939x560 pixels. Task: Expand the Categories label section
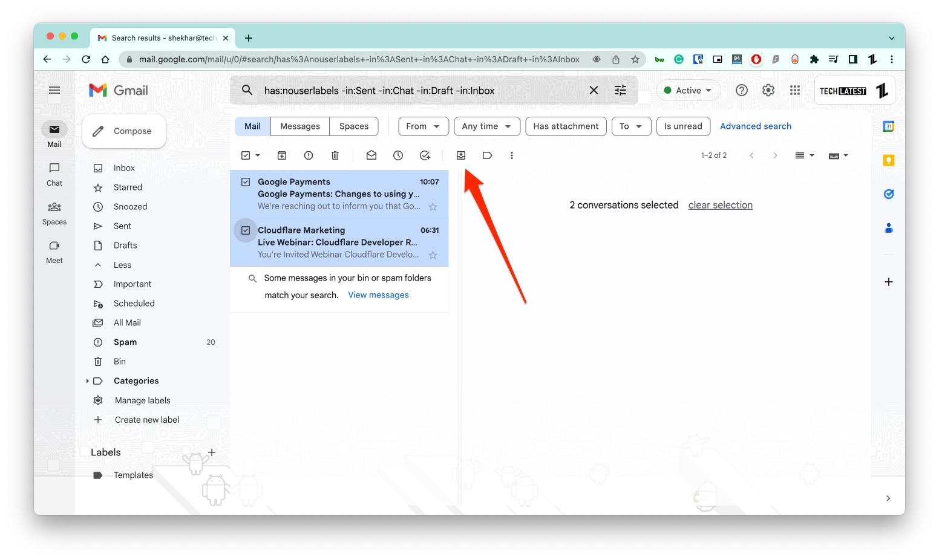[88, 381]
